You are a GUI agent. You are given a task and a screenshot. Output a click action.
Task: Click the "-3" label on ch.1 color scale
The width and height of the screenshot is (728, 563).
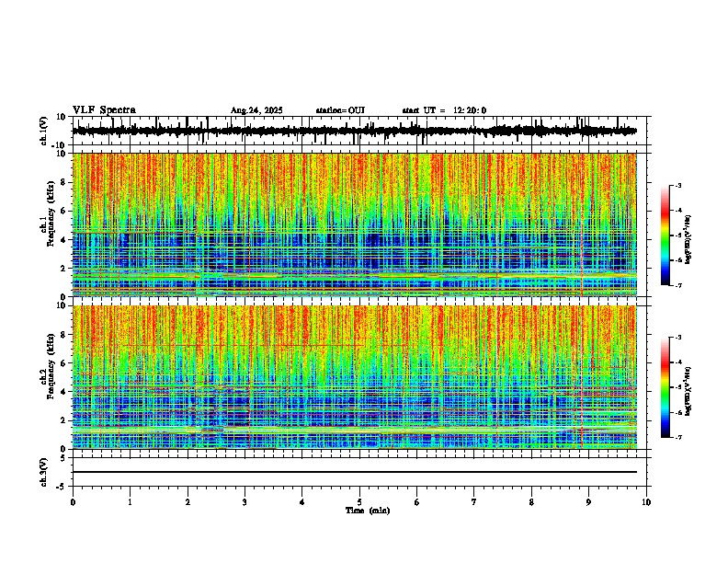[x=678, y=185]
